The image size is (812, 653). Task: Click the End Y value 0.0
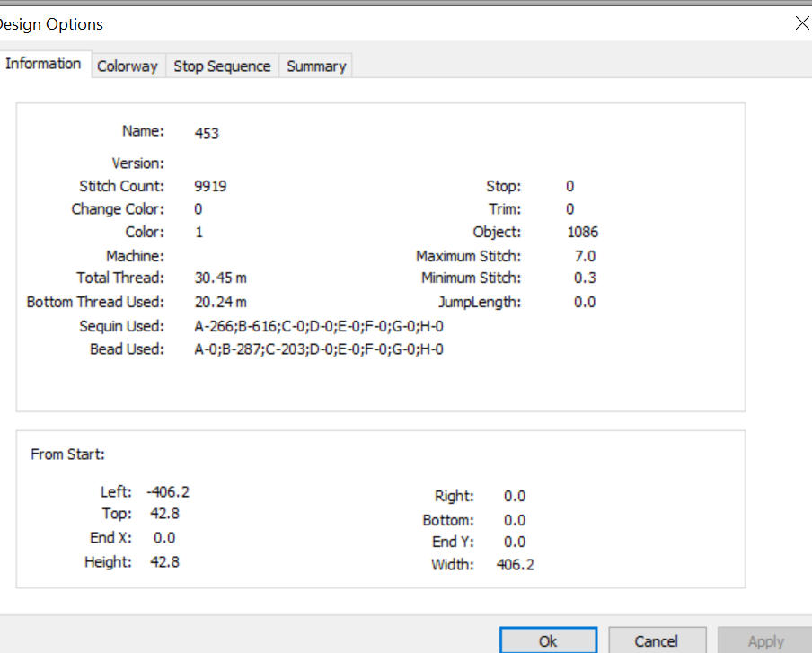tap(515, 543)
